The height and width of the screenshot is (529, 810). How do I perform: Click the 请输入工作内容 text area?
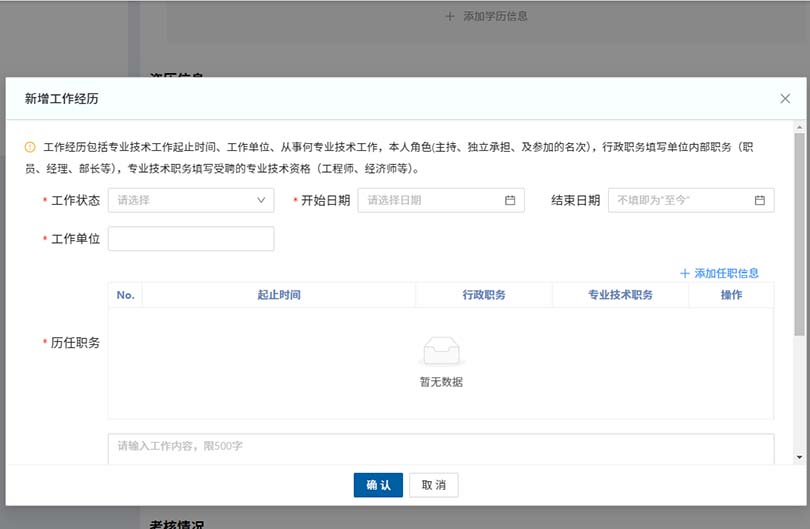tap(440, 447)
